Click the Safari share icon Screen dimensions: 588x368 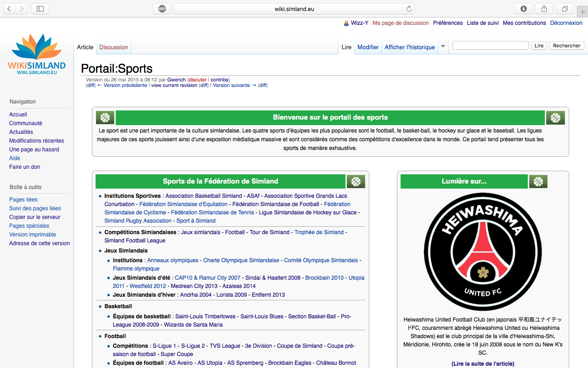[x=544, y=9]
